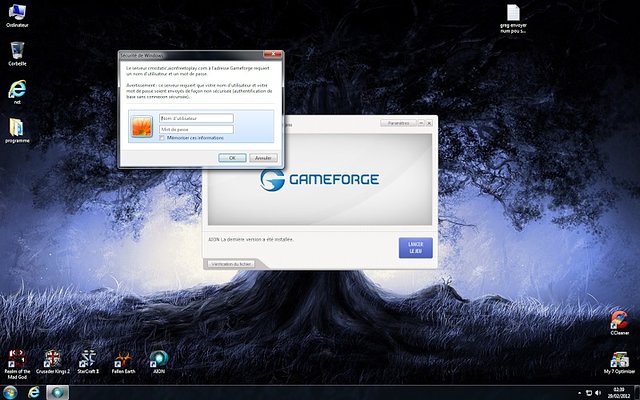Click into the Mot de passe field
The image size is (640, 400).
tap(195, 129)
